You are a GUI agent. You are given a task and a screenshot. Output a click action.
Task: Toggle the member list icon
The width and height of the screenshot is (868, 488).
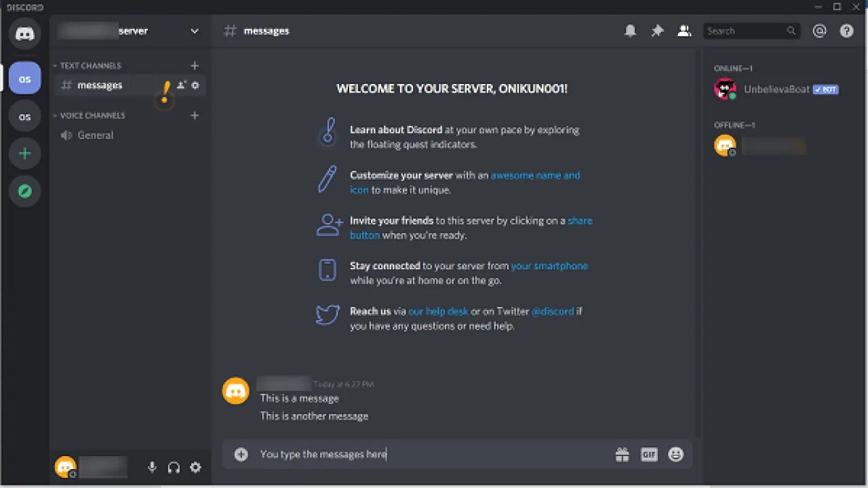pos(684,31)
